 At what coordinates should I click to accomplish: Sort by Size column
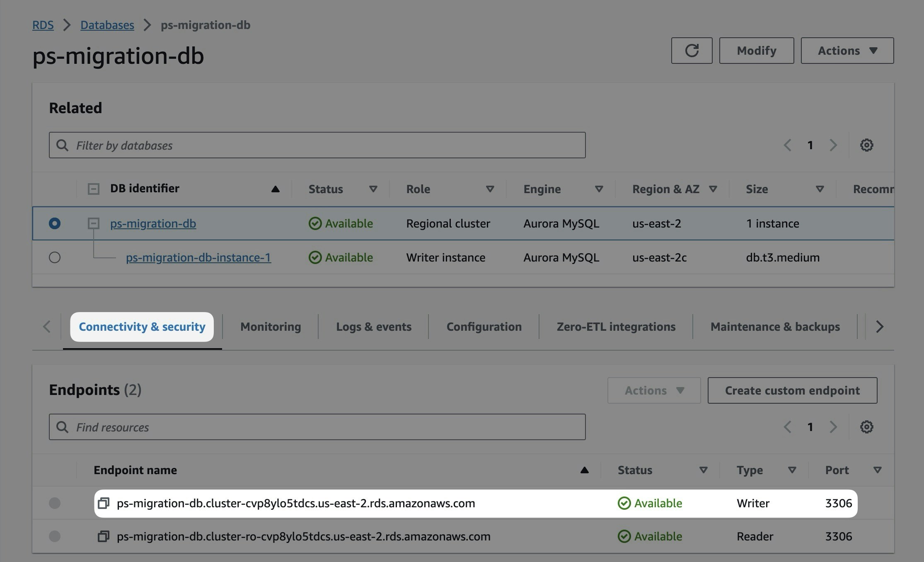tap(820, 189)
